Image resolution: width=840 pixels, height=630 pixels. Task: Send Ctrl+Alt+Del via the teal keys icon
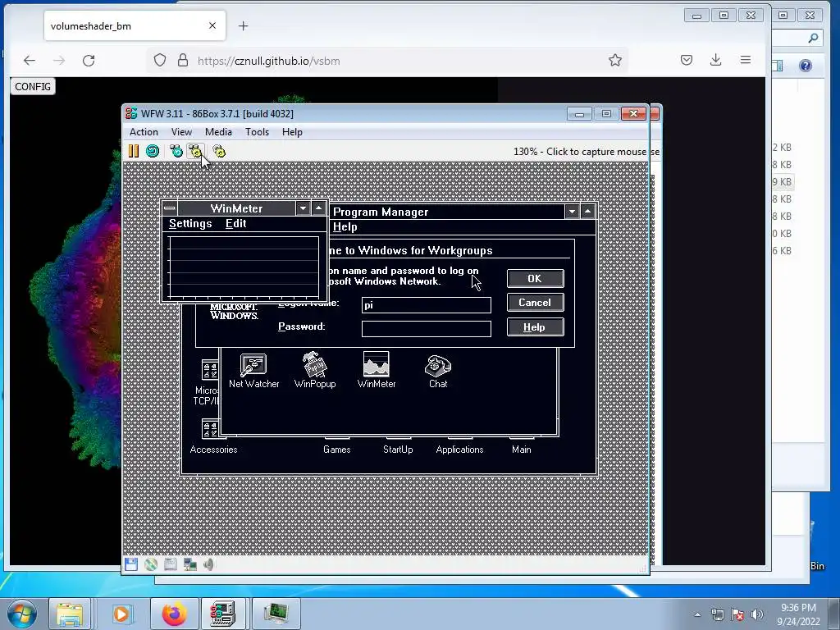176,151
